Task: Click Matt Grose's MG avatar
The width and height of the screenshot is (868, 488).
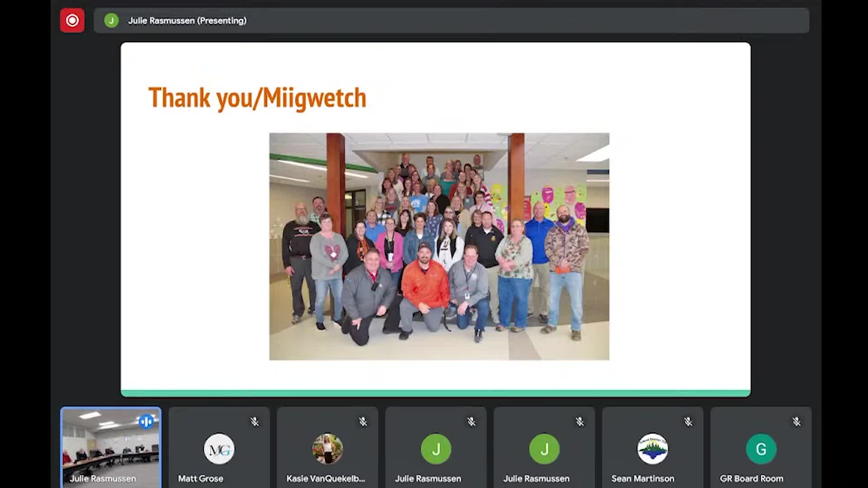Action: tap(219, 449)
